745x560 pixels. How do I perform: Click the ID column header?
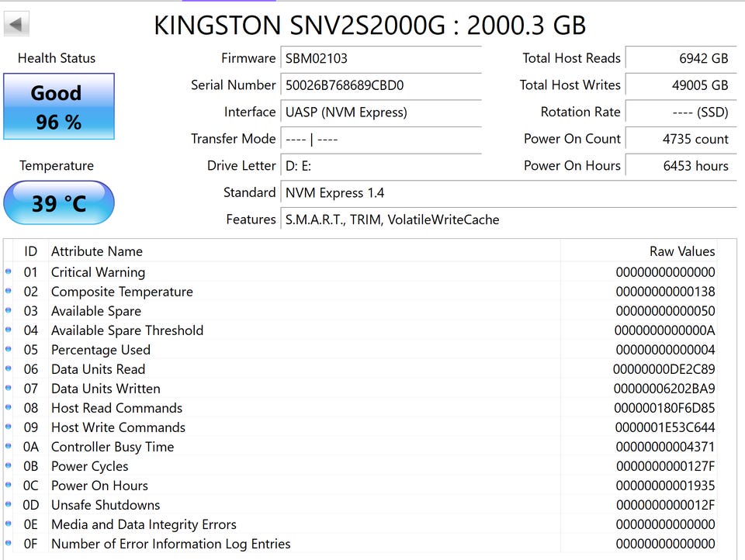click(x=31, y=251)
